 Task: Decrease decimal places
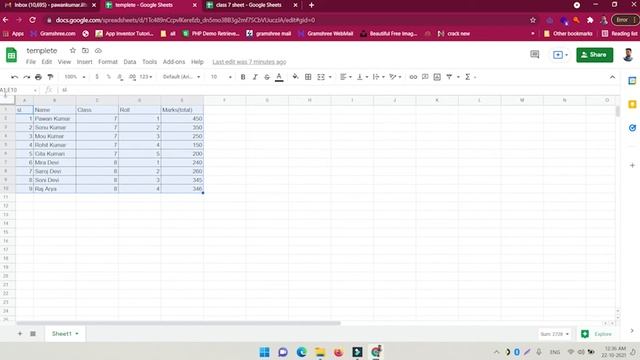click(x=120, y=77)
